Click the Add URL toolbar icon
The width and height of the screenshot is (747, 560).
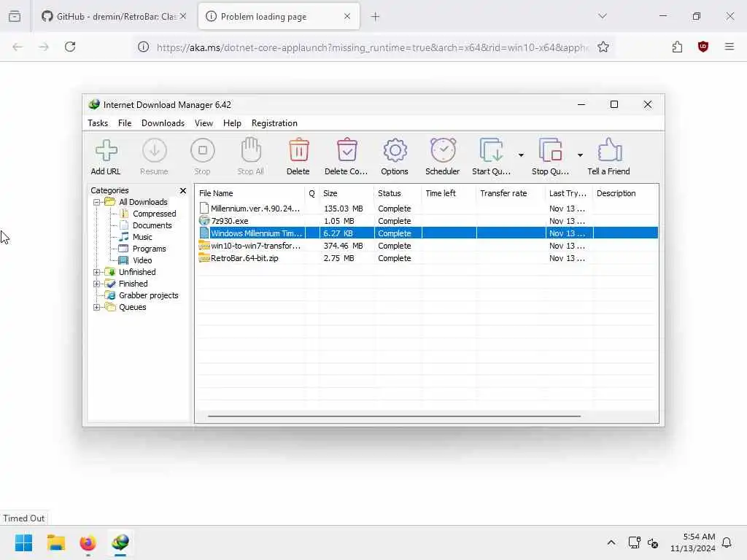tap(107, 150)
